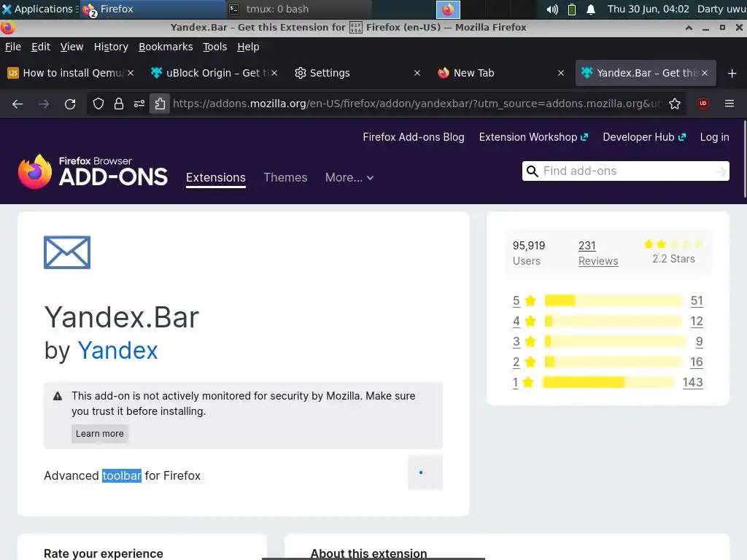Switch to tmux bash window in taskbar

[x=299, y=9]
